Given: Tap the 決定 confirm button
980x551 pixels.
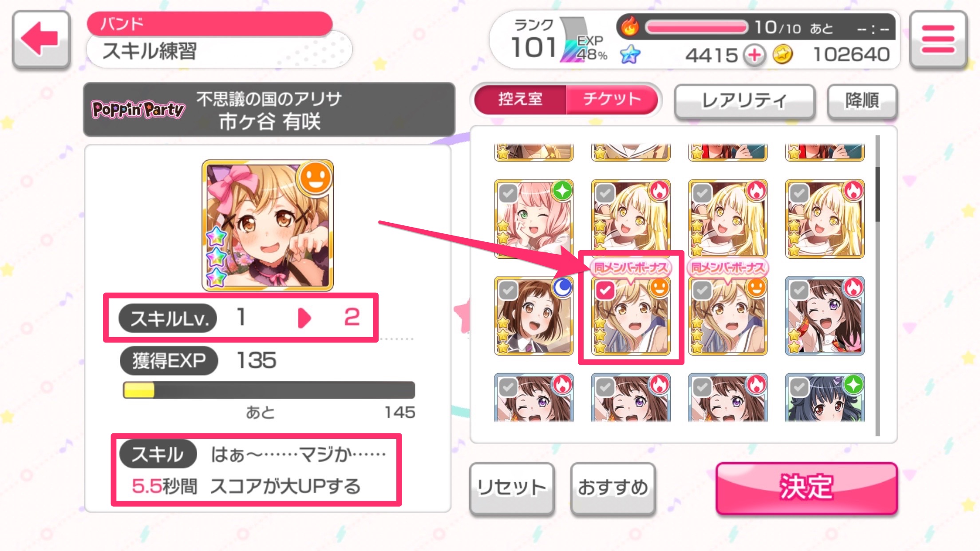Looking at the screenshot, I should coord(806,488).
